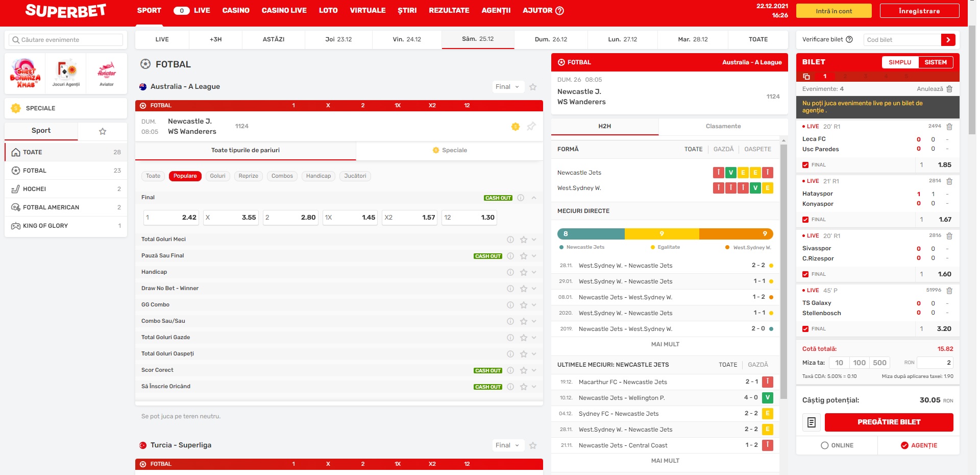Click PREGĂTIRE BILET button
980x475 pixels.
tap(889, 422)
